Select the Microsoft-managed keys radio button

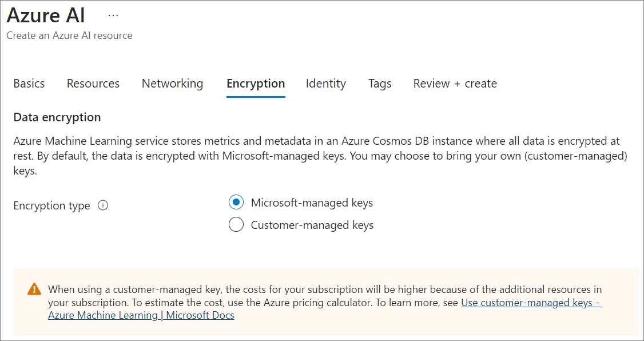pos(236,203)
